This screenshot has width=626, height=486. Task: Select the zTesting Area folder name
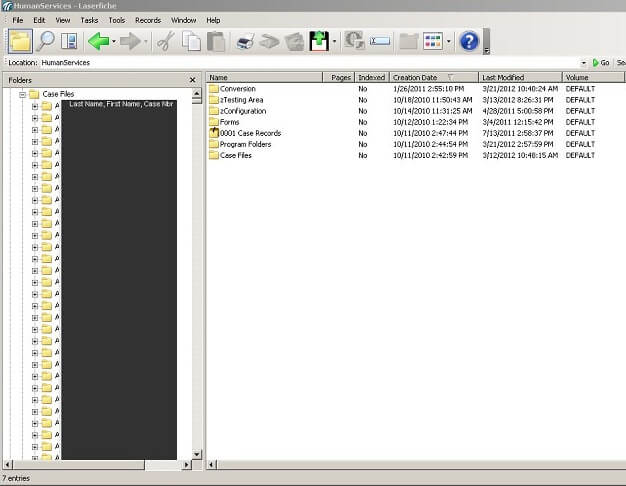242,100
